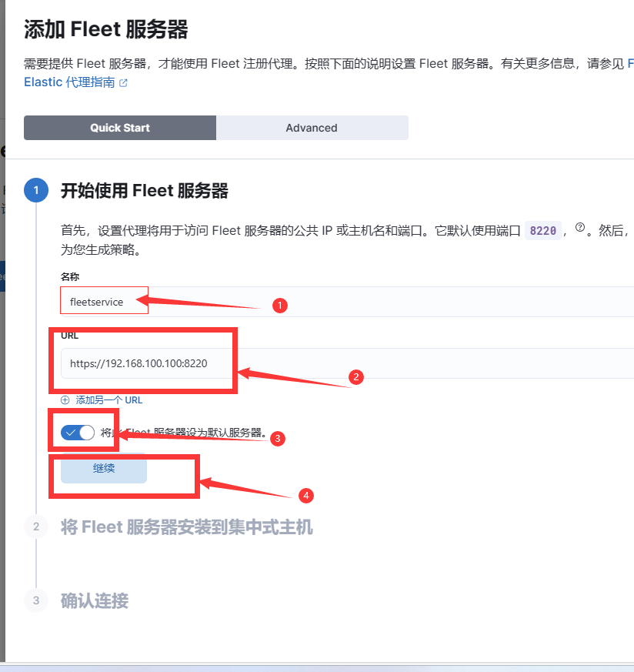
Task: Click the 开始使用 Fleet 服务器 step heading
Action: tap(145, 191)
